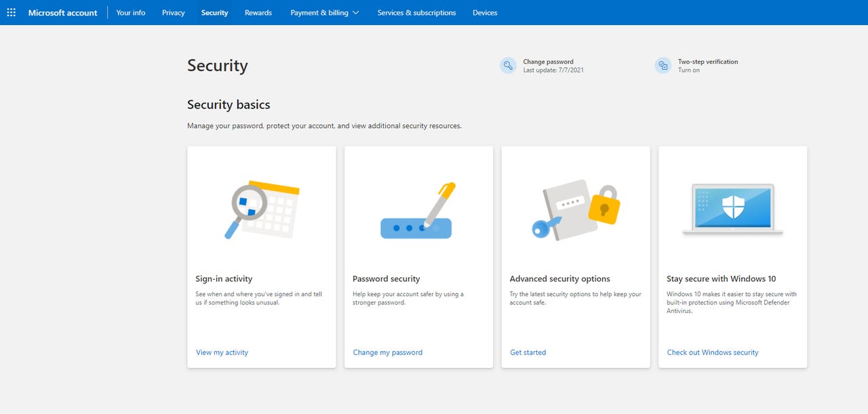Viewport: 868px width, 414px height.
Task: Expand the Payment & billing dropdown
Action: click(x=323, y=12)
